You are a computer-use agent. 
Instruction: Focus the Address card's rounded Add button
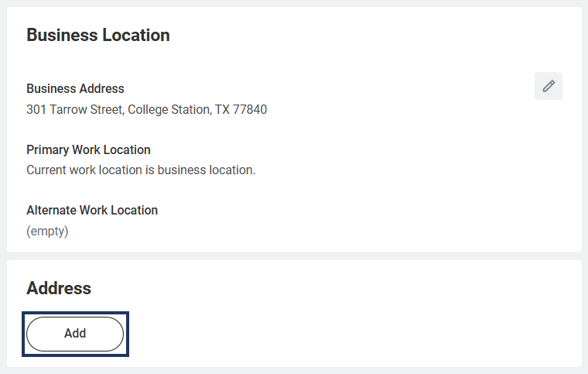point(75,334)
